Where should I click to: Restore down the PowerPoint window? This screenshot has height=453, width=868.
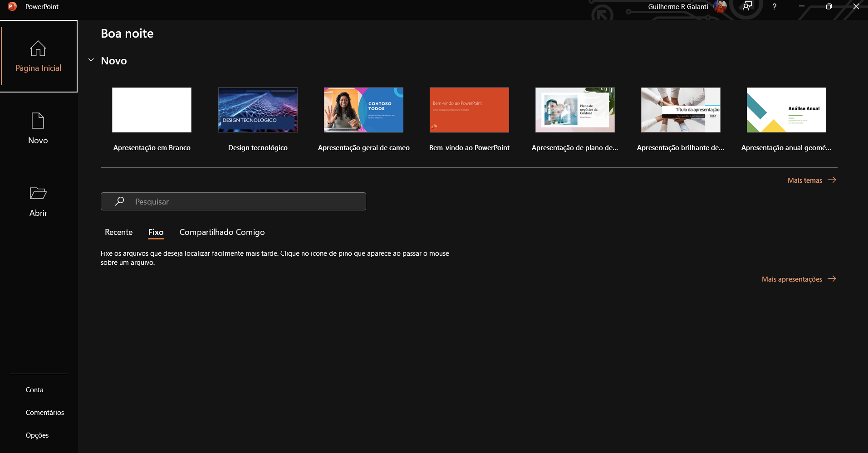(x=829, y=6)
